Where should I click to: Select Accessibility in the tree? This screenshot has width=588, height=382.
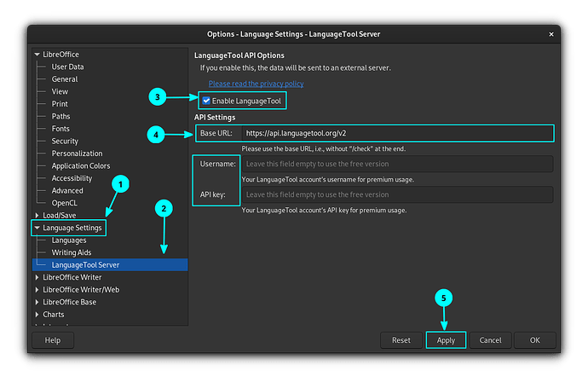72,178
